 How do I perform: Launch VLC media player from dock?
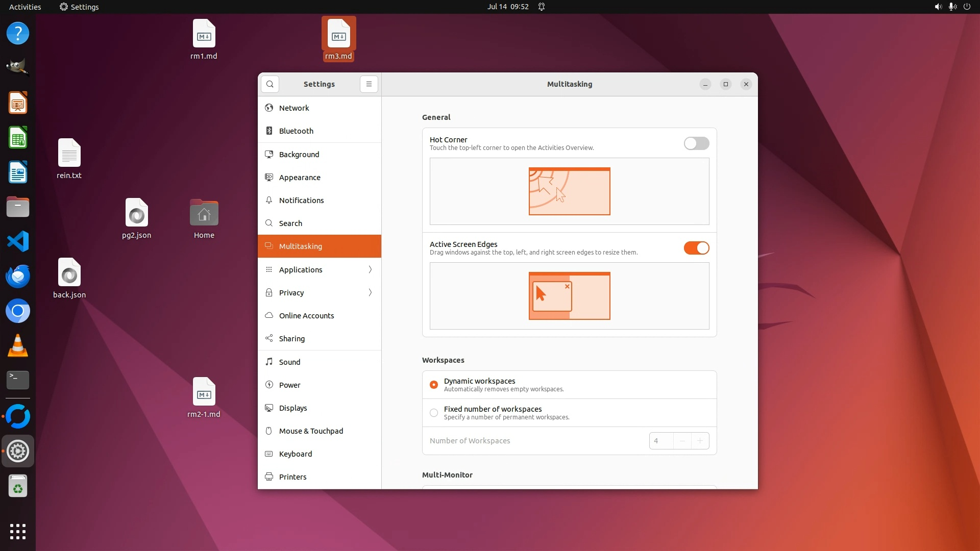18,346
